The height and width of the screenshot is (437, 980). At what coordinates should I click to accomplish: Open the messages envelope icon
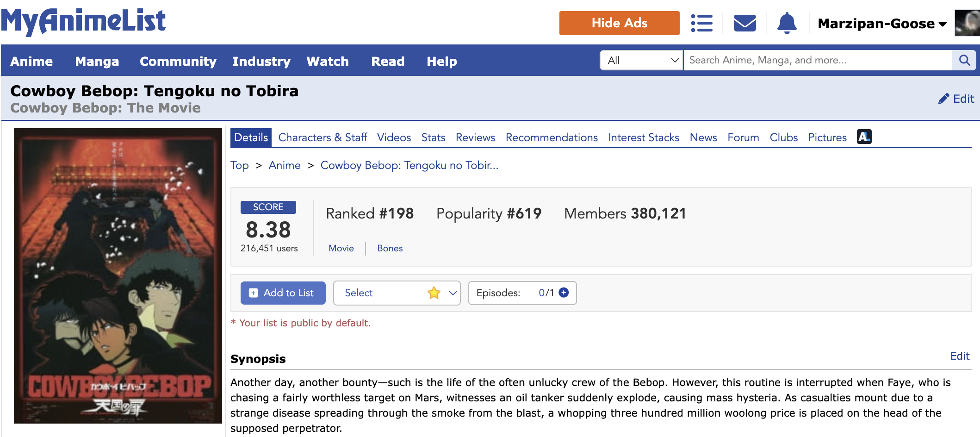click(x=745, y=23)
